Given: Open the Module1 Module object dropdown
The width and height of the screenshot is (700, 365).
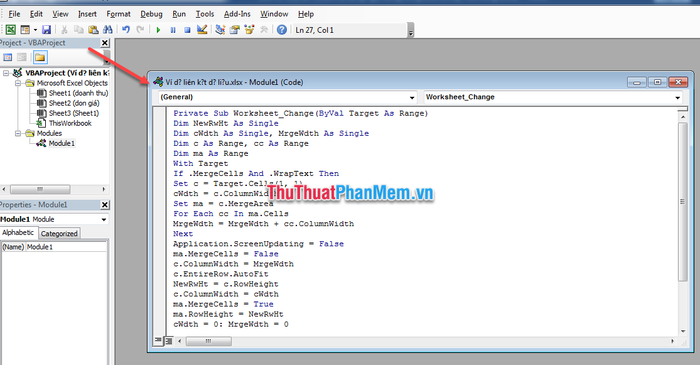Looking at the screenshot, I should point(104,220).
